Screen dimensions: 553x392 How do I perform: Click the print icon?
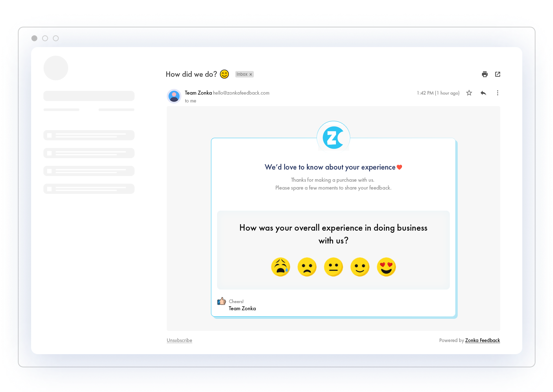485,74
